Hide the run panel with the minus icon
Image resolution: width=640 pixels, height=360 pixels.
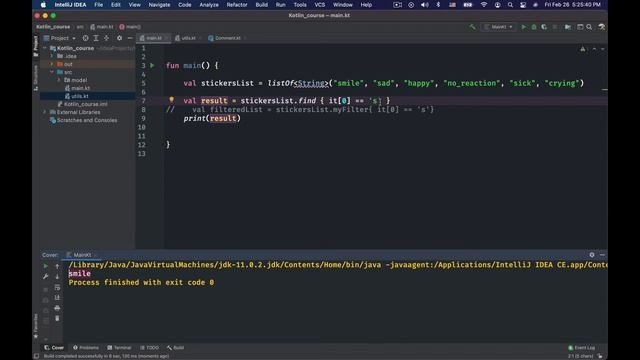coord(602,255)
